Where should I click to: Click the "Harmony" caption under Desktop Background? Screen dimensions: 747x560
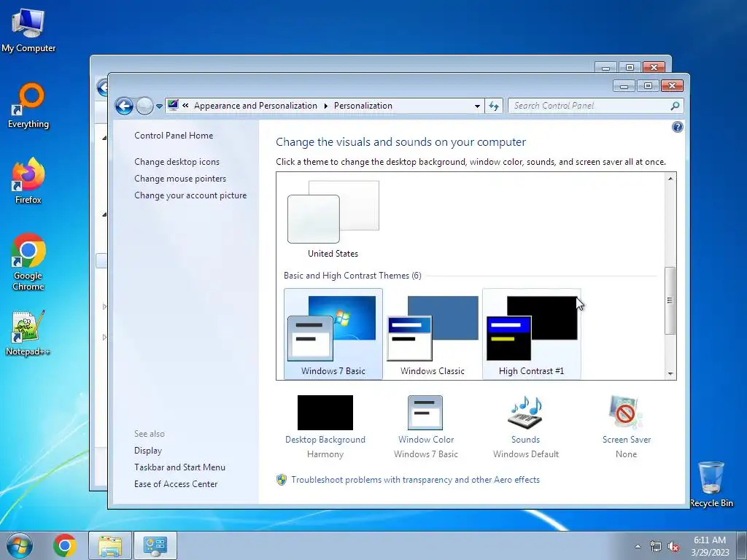click(x=325, y=454)
